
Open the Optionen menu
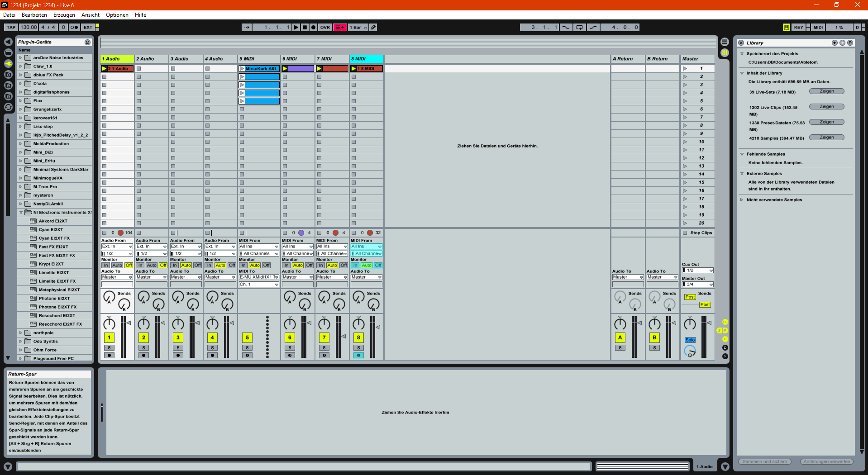coord(117,15)
